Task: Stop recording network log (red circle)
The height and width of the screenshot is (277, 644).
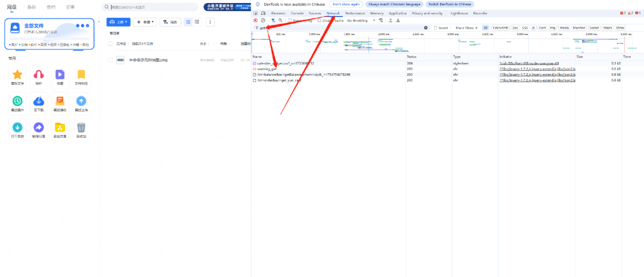Action: (255, 20)
